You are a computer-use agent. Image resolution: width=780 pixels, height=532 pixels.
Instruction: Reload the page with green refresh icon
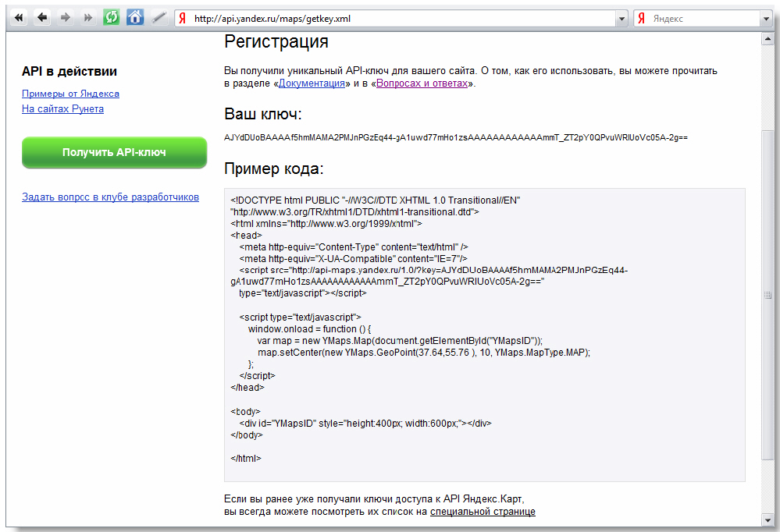click(x=112, y=18)
